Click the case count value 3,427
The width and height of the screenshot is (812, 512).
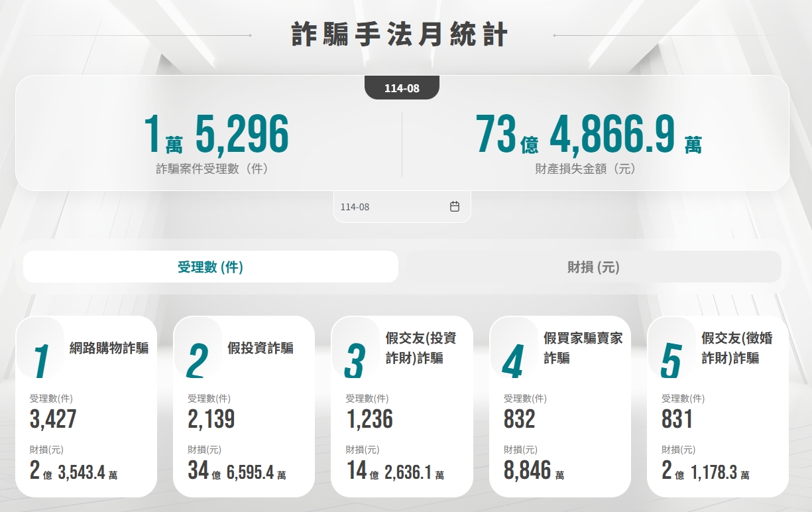(53, 419)
